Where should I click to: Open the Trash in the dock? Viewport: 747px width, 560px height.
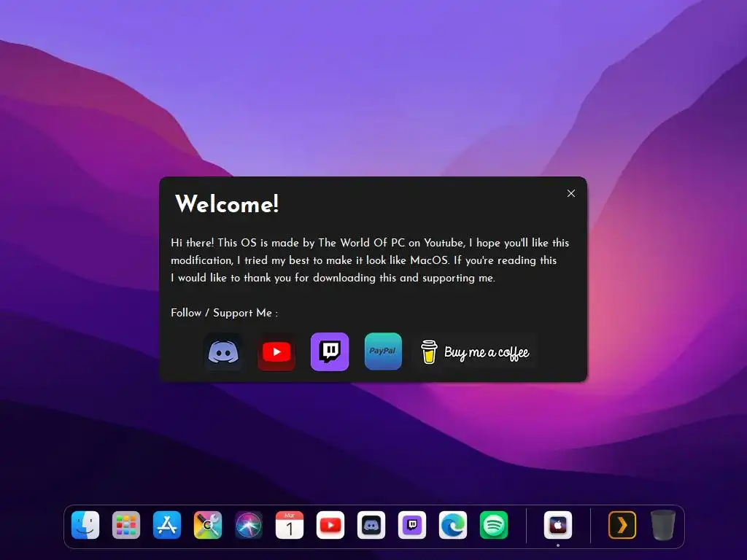click(663, 525)
